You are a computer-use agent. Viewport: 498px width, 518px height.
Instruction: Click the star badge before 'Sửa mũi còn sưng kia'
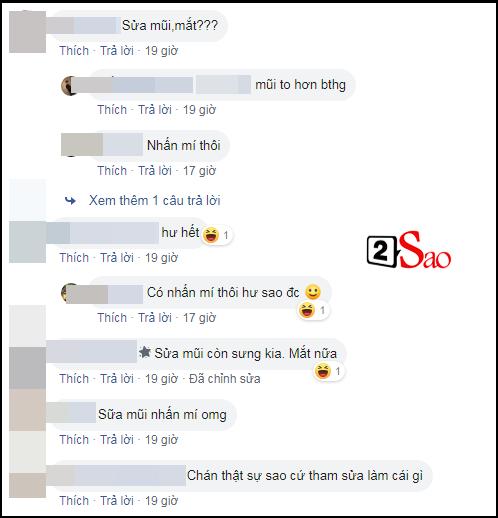(x=145, y=352)
